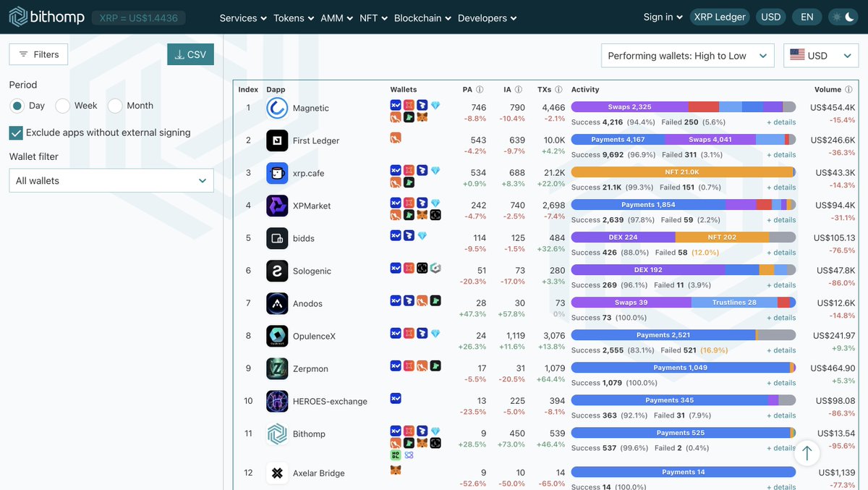Click the OpulenceX dapp logo
This screenshot has width=868, height=490.
277,336
